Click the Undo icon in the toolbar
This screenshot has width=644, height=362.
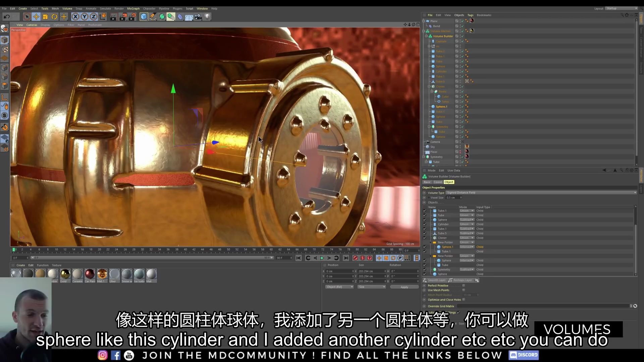(x=7, y=16)
